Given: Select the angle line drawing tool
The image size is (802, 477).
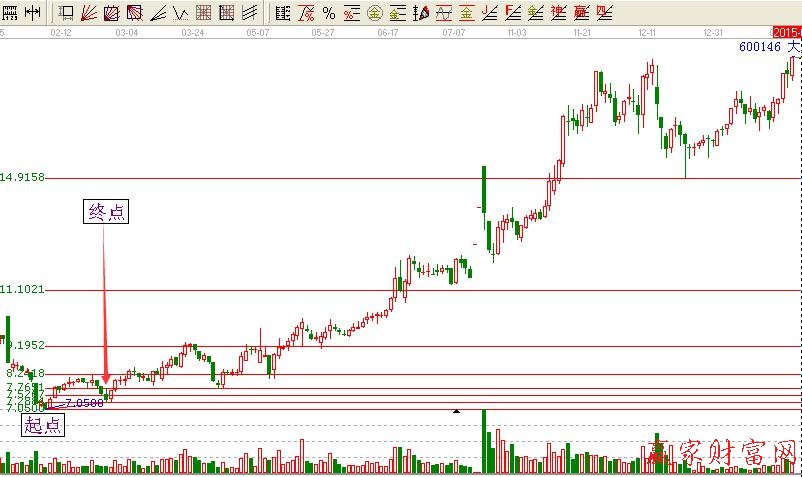Looking at the screenshot, I should [158, 13].
